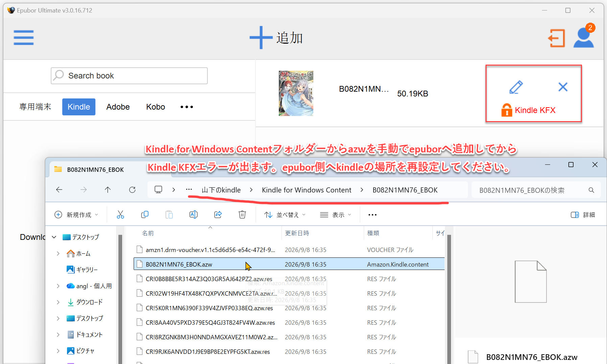Collapse the デスクトップ root tree node
Image resolution: width=607 pixels, height=364 pixels.
[54, 237]
